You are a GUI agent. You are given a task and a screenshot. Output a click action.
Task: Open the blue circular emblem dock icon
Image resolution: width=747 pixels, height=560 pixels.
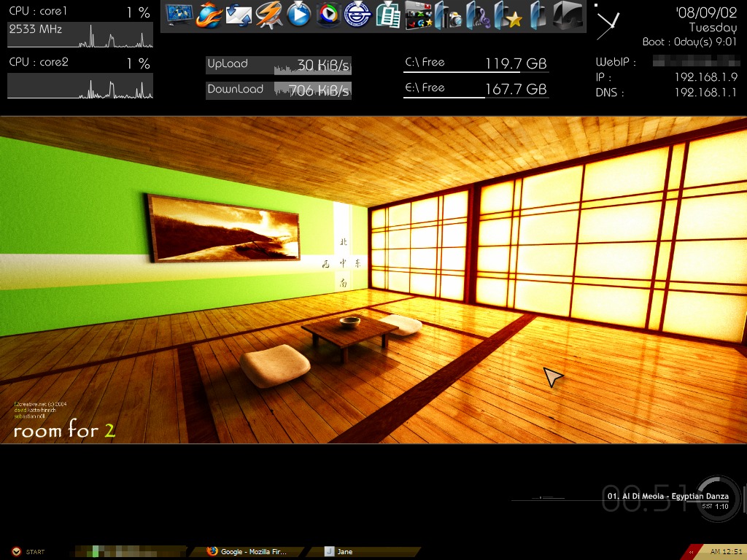(x=357, y=15)
